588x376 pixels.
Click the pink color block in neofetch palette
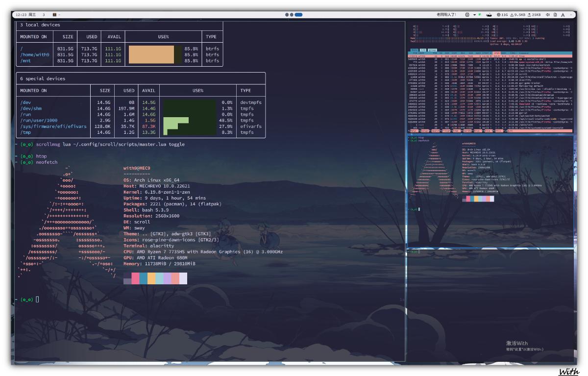tap(135, 278)
